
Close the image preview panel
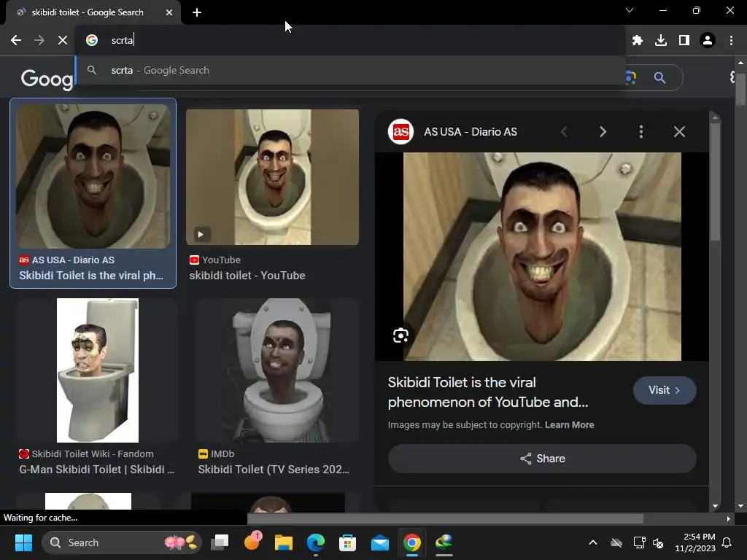point(679,131)
